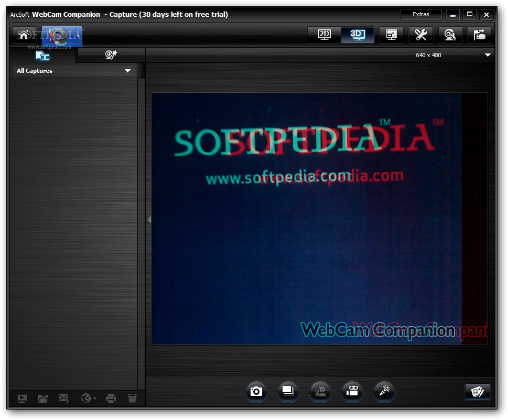Record audio with microphone button
This screenshot has height=420, width=508.
click(384, 392)
